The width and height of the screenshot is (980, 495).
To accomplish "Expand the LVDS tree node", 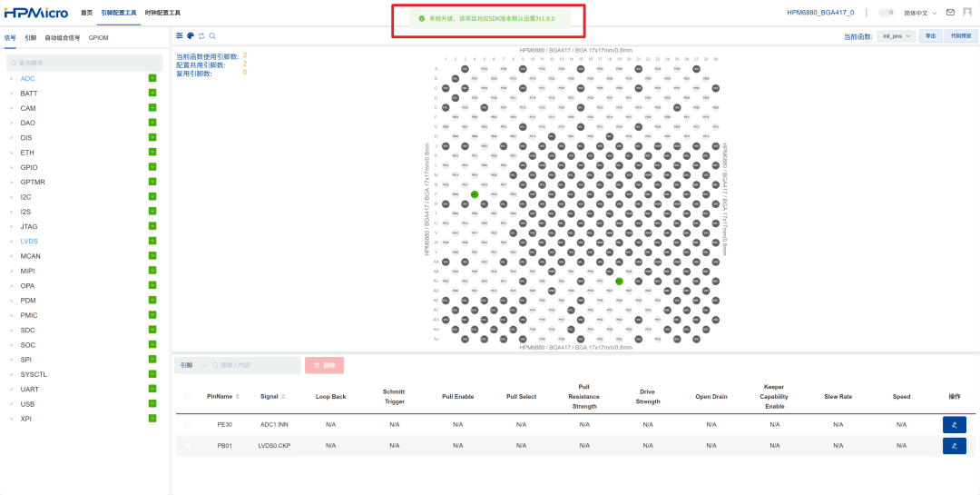I will point(11,242).
